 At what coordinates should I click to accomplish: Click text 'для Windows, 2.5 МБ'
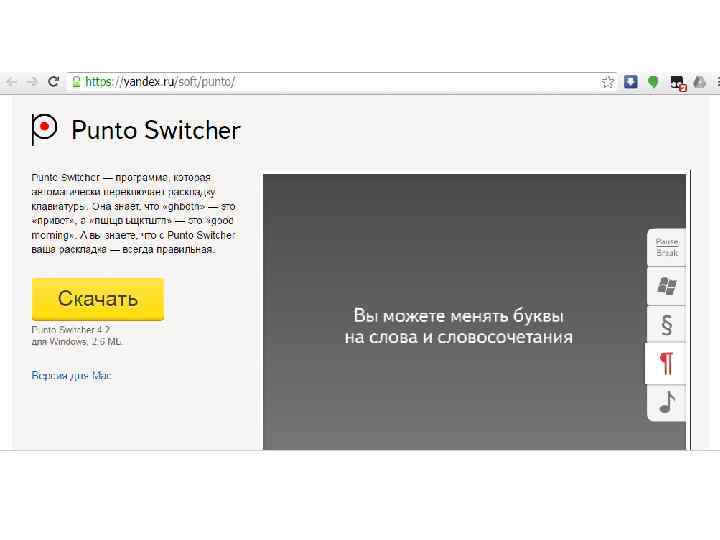77,342
